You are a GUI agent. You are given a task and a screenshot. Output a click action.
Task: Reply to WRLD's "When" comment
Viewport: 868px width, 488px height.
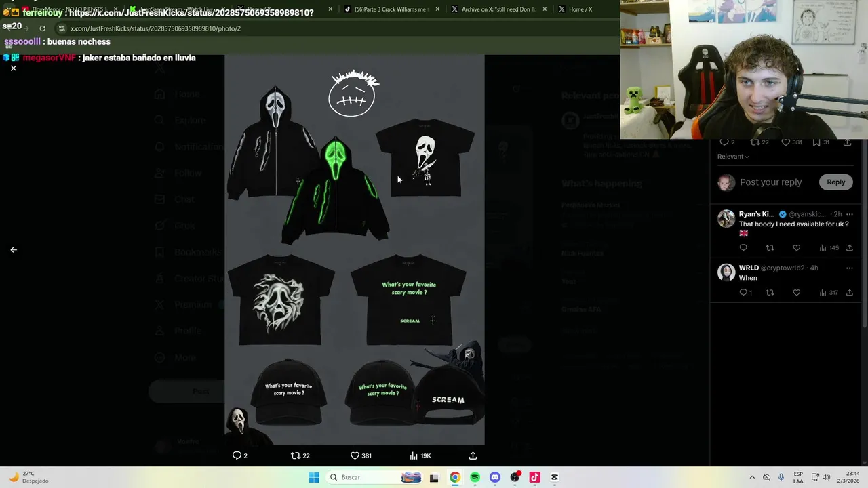745,293
